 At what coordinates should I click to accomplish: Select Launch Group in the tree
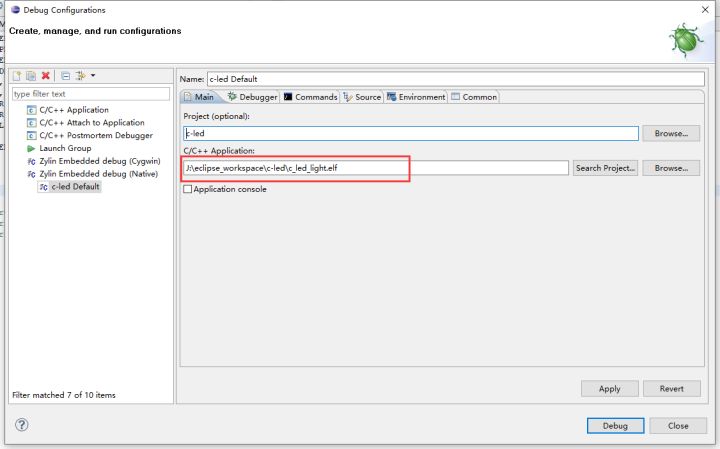(x=64, y=148)
